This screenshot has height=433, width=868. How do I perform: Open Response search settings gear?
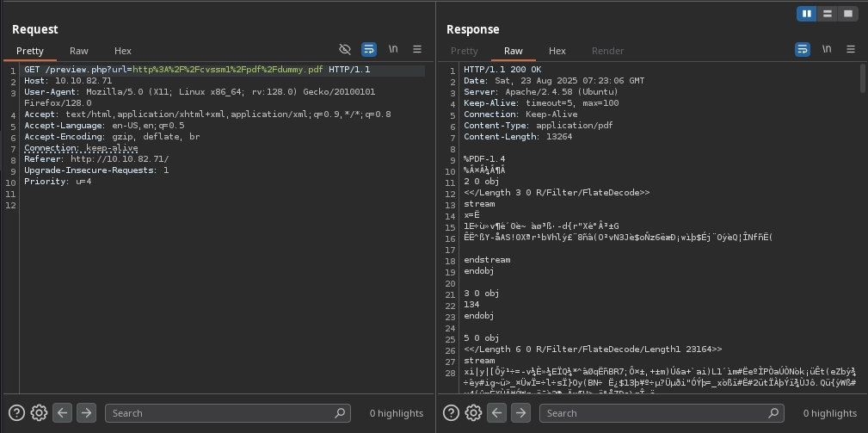(x=473, y=413)
